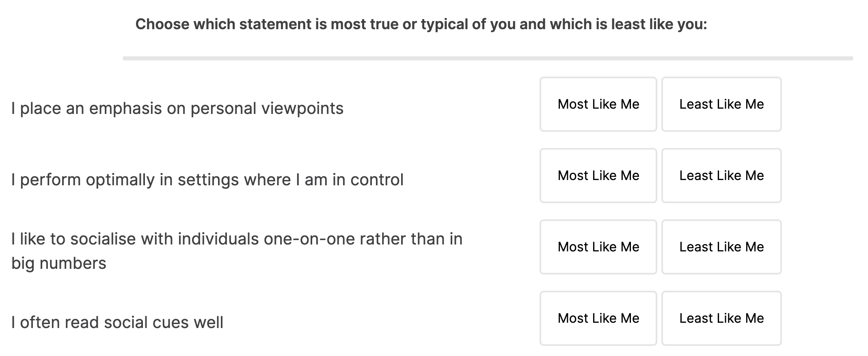Click the statement about performing optimally in control

(207, 178)
